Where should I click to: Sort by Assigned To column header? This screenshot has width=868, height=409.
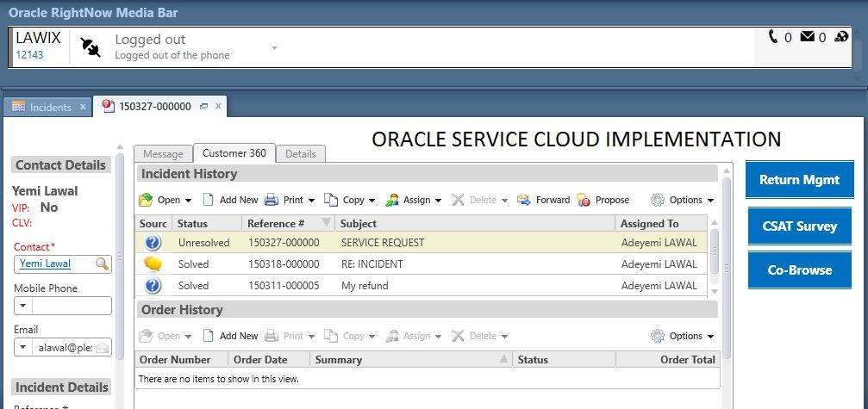click(x=661, y=224)
